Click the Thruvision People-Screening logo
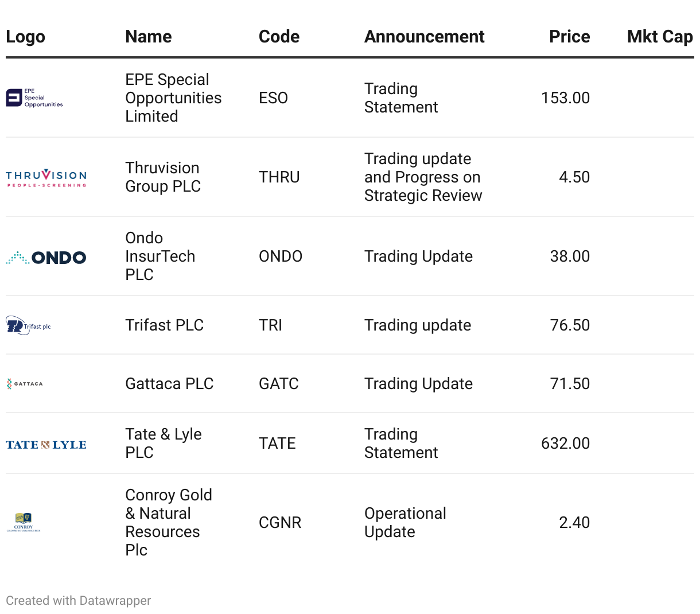Image resolution: width=700 pixels, height=614 pixels. (x=46, y=178)
